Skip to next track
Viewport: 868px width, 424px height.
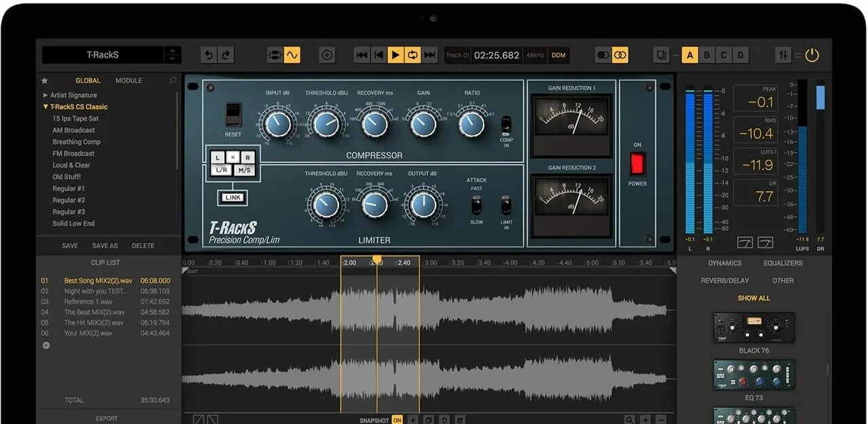(x=429, y=55)
